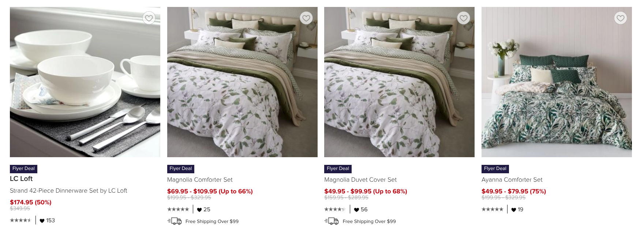Click the star rating under Magnolia Comforter Set

click(x=177, y=209)
